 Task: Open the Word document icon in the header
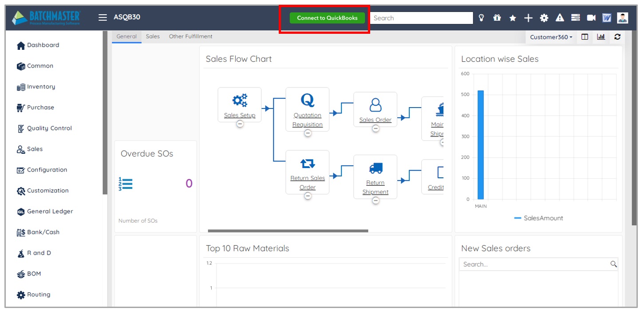tap(607, 18)
